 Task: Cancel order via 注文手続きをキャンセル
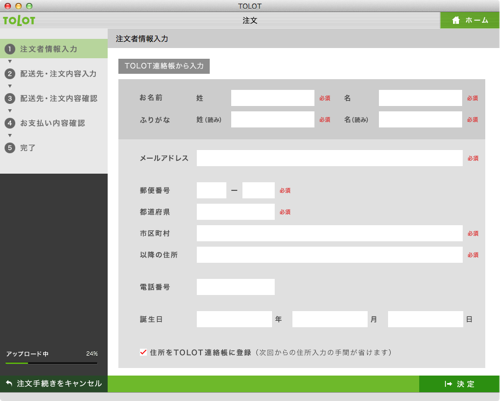pyautogui.click(x=54, y=384)
